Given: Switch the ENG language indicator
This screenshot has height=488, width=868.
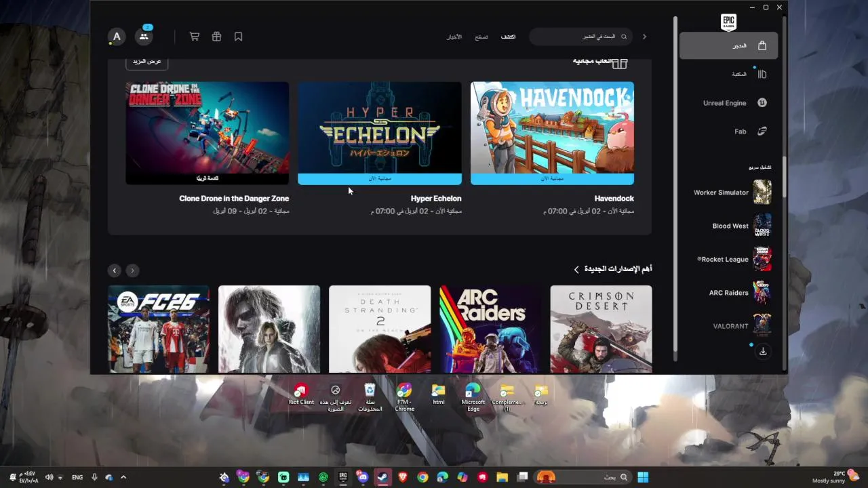Looking at the screenshot, I should point(77,477).
